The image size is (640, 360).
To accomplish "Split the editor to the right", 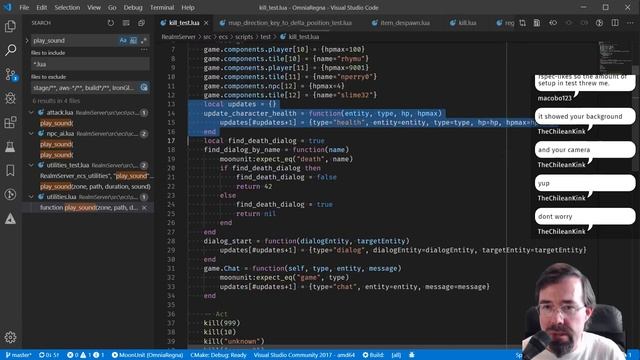I will coord(615,23).
